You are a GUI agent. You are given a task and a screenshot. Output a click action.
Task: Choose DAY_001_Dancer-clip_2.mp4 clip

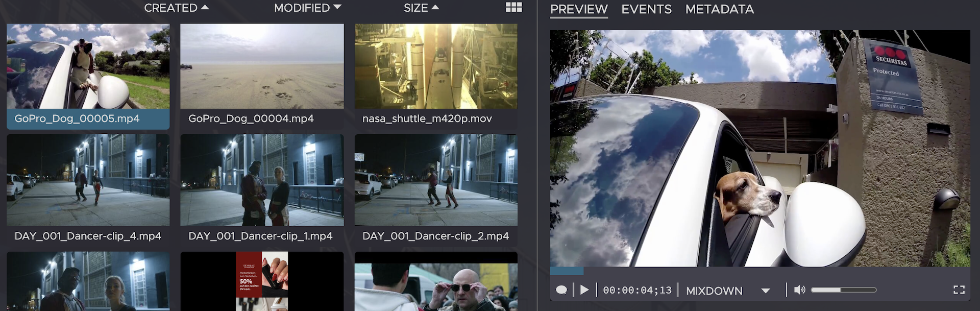[436, 180]
